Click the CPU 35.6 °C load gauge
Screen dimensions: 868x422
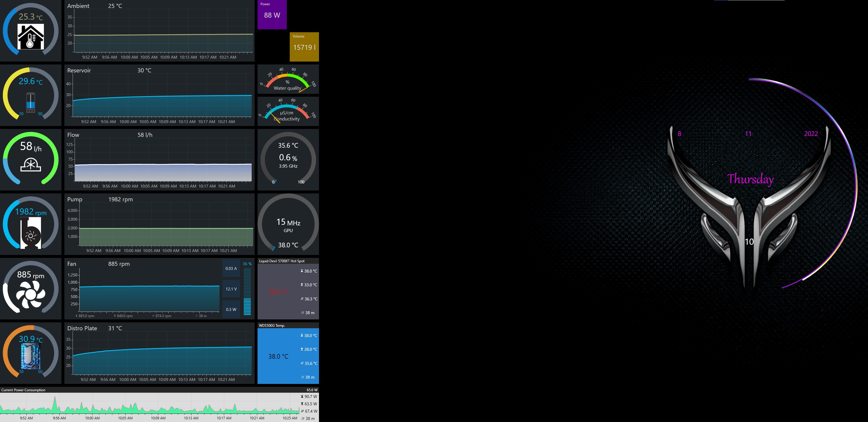(288, 159)
